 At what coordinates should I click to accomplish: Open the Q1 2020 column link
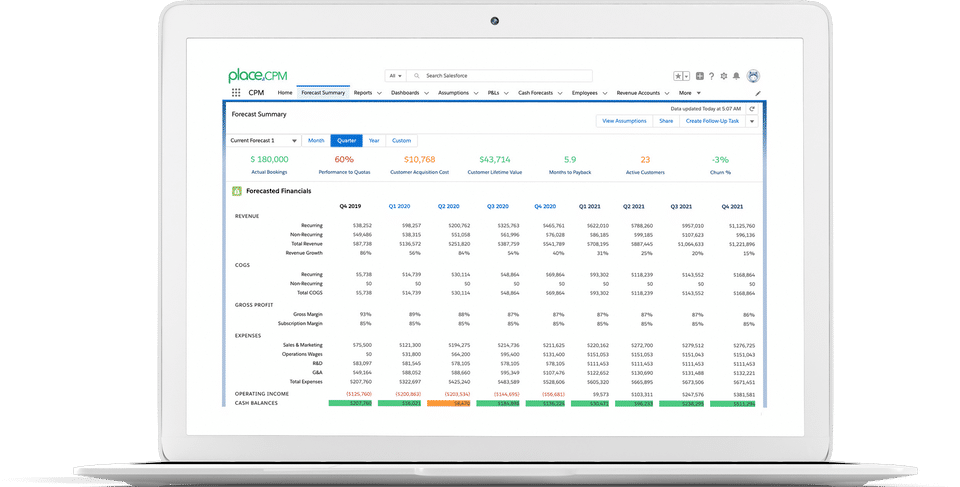click(399, 206)
